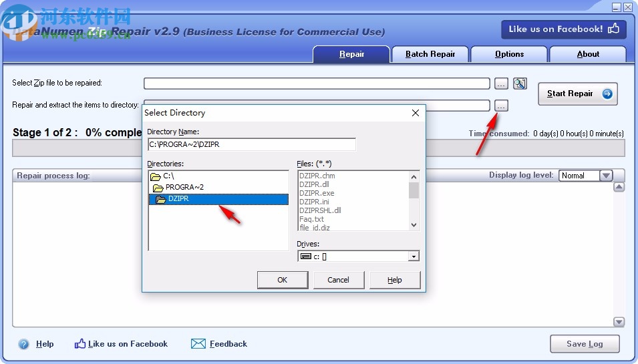Click the Start Repair button

tap(578, 94)
